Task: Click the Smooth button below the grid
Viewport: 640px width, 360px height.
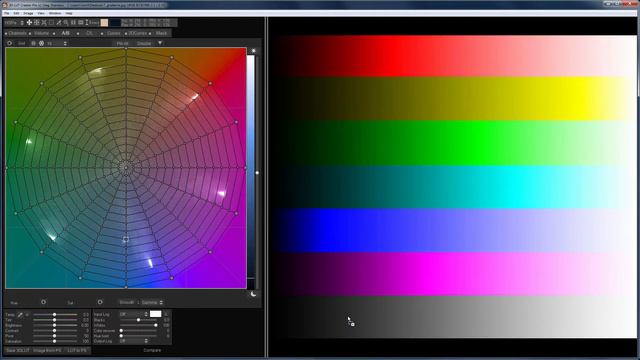Action: pyautogui.click(x=127, y=302)
